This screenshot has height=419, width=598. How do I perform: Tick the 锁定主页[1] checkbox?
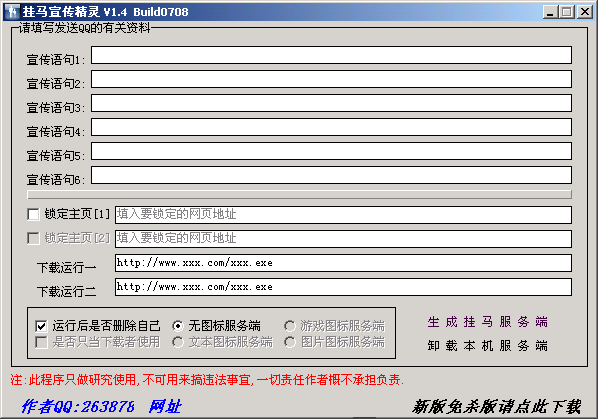pos(33,214)
